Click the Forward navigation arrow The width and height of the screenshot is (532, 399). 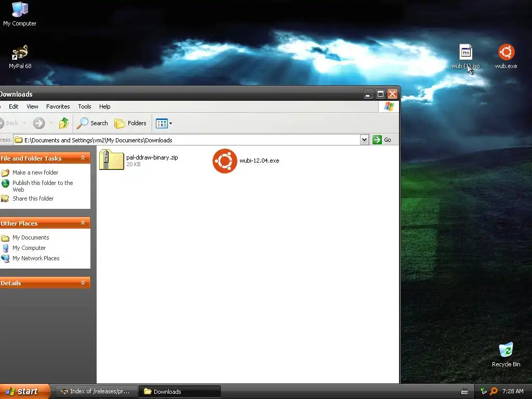click(x=39, y=123)
